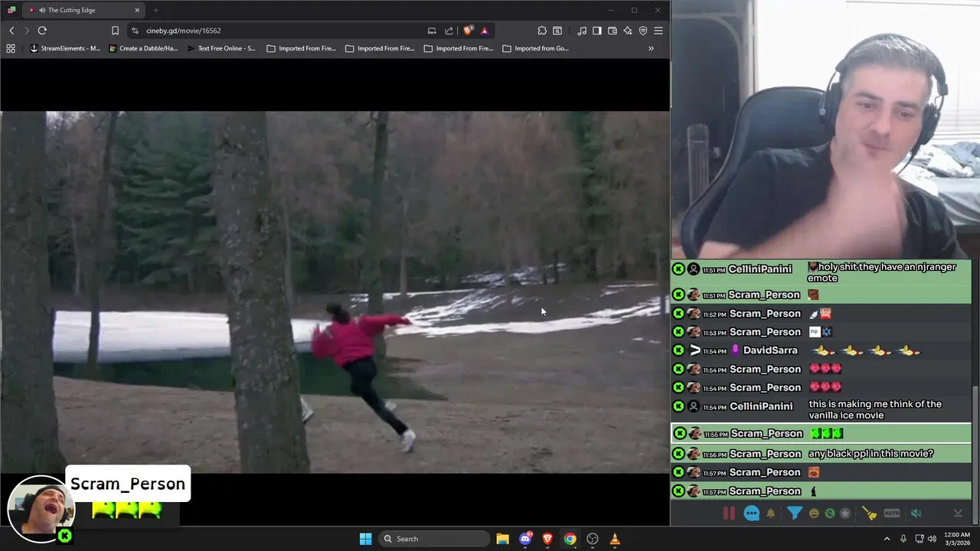This screenshot has height=551, width=980.
Task: Open OBS Studio from the taskbar
Action: click(x=593, y=539)
